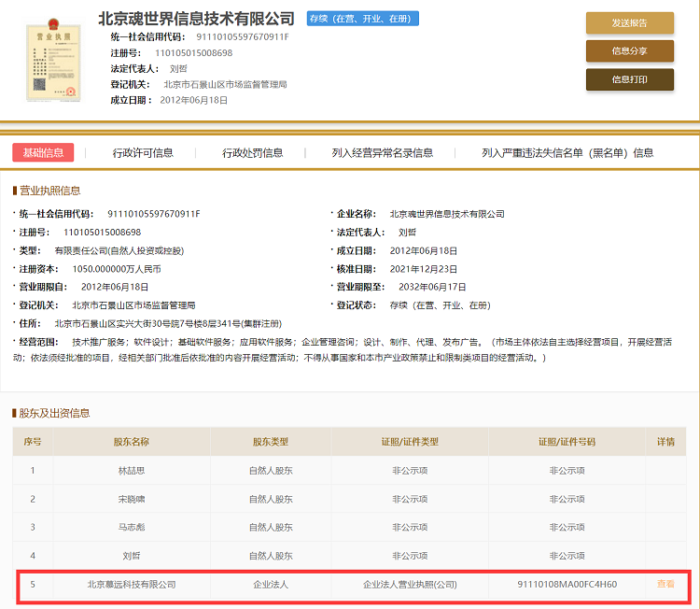
Task: Click shareholder 宋晓啸 in row 2
Action: pos(132,499)
